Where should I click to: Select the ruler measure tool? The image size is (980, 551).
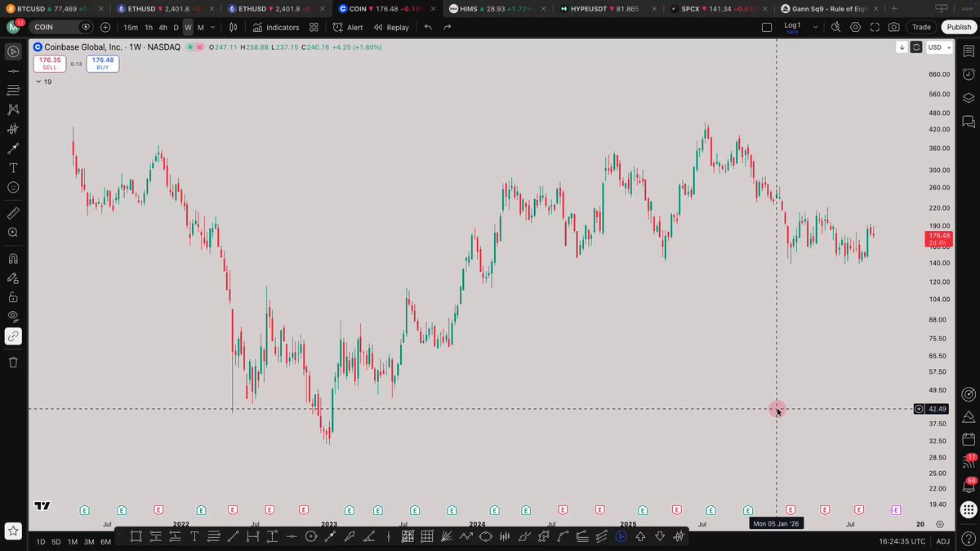point(13,213)
